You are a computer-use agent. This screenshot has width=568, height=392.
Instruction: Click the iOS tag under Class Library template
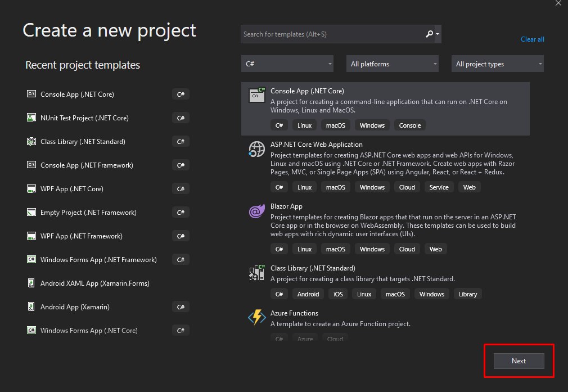point(338,294)
